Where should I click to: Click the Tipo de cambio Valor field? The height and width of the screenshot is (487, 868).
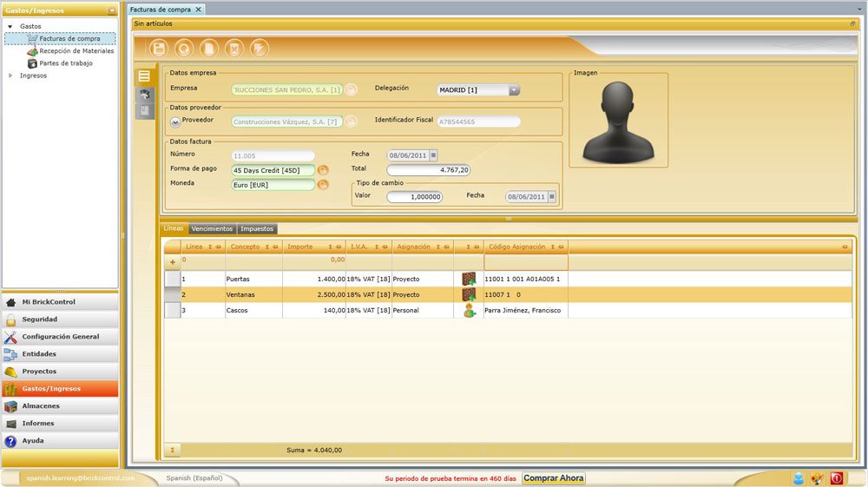[x=415, y=196]
